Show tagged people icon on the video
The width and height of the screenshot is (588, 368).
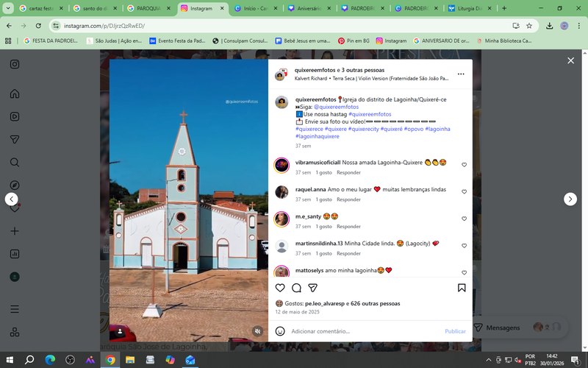pos(120,330)
